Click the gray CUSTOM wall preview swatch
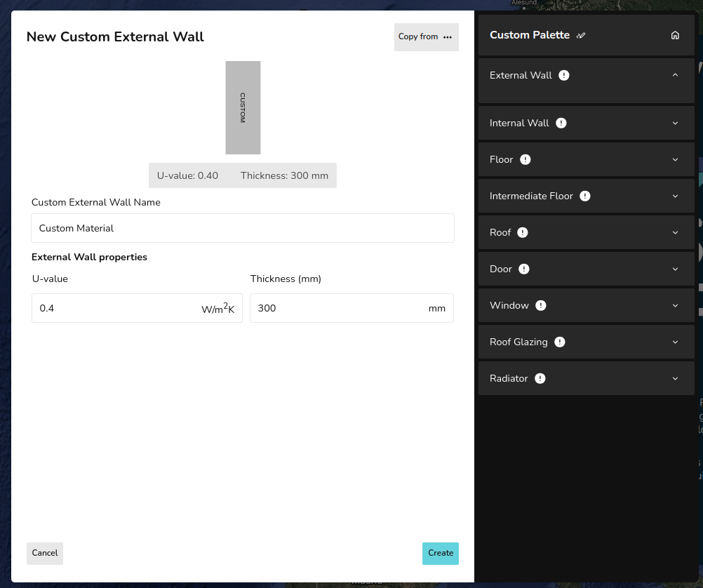Viewport: 703px width, 588px height. (x=243, y=107)
